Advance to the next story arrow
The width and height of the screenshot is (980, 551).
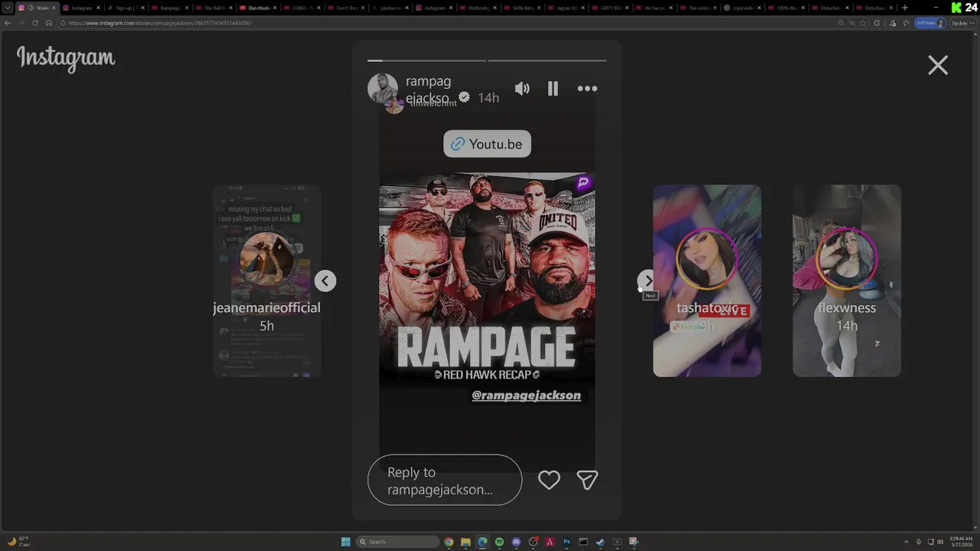pos(648,281)
